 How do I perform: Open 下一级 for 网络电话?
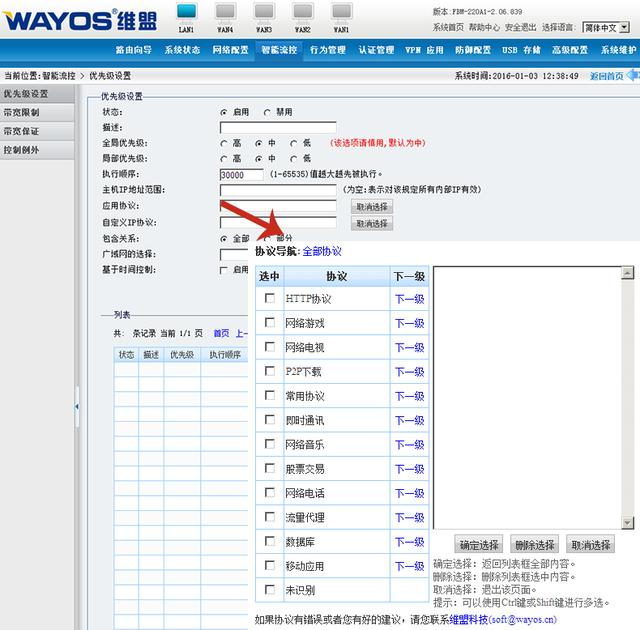coord(409,493)
